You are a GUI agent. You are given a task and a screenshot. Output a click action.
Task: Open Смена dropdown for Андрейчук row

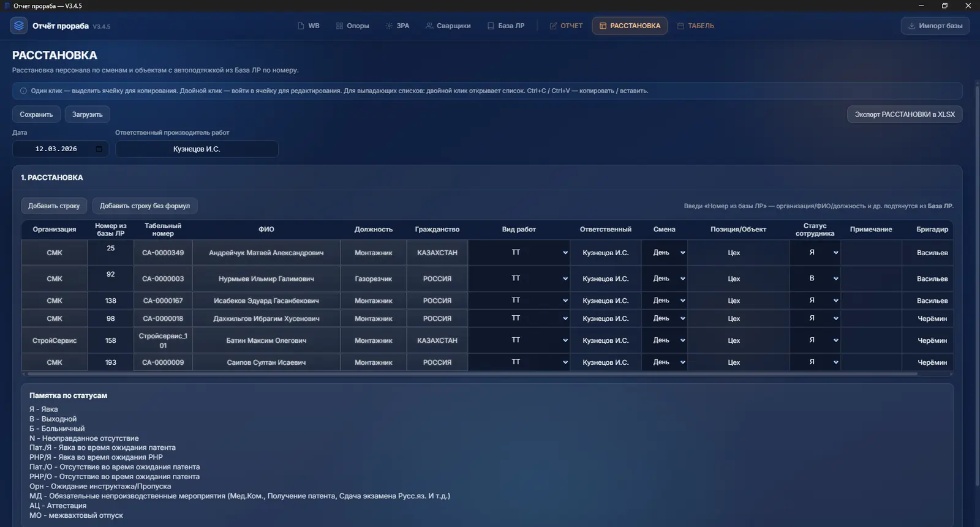664,252
